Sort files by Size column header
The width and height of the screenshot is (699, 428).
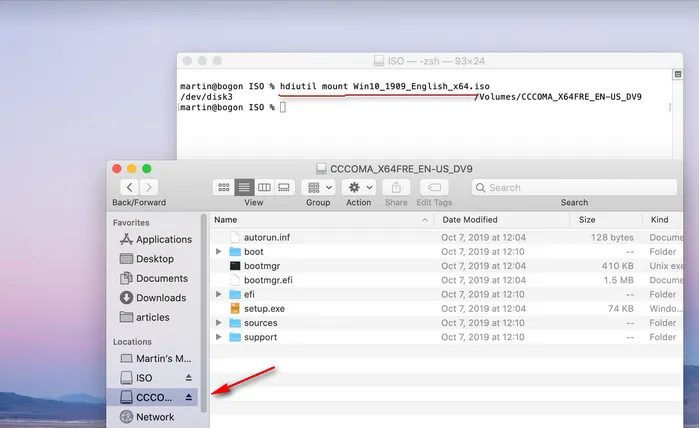pyautogui.click(x=587, y=219)
